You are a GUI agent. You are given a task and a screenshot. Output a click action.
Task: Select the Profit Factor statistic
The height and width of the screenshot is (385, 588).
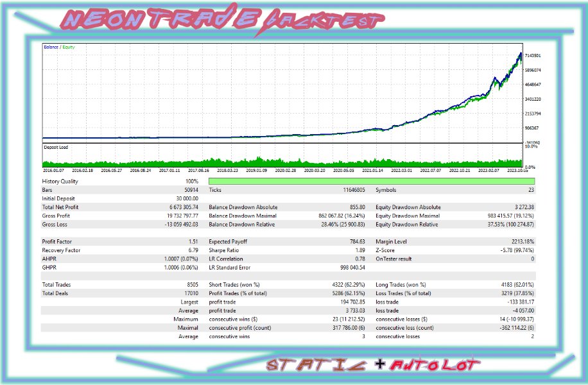[x=58, y=241]
